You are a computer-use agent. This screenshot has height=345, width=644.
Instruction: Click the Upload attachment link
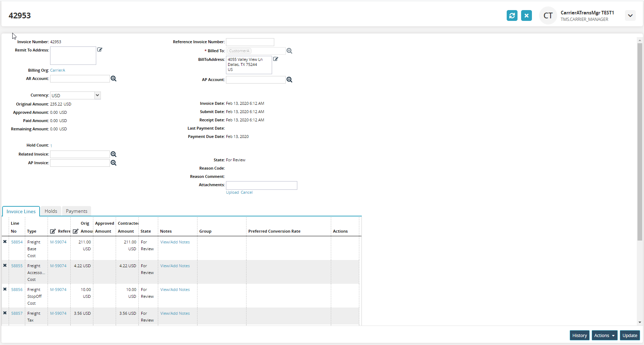[x=232, y=192]
